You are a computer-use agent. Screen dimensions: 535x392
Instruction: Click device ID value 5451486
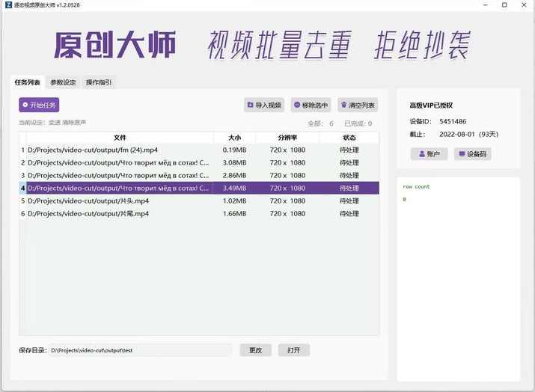tap(453, 121)
